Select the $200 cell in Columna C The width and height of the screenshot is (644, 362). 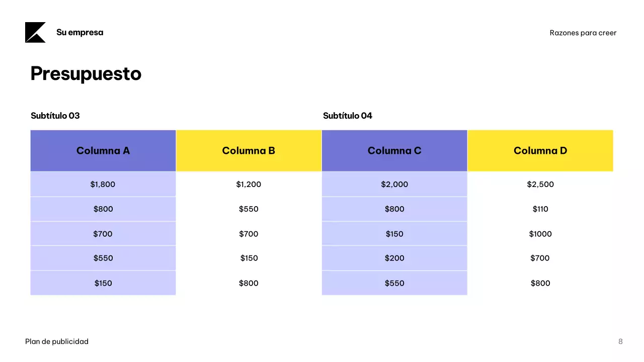pyautogui.click(x=394, y=258)
